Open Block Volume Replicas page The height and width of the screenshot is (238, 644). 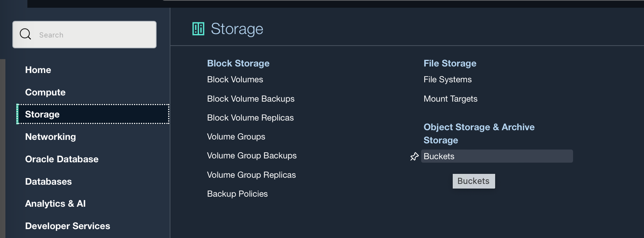[250, 118]
